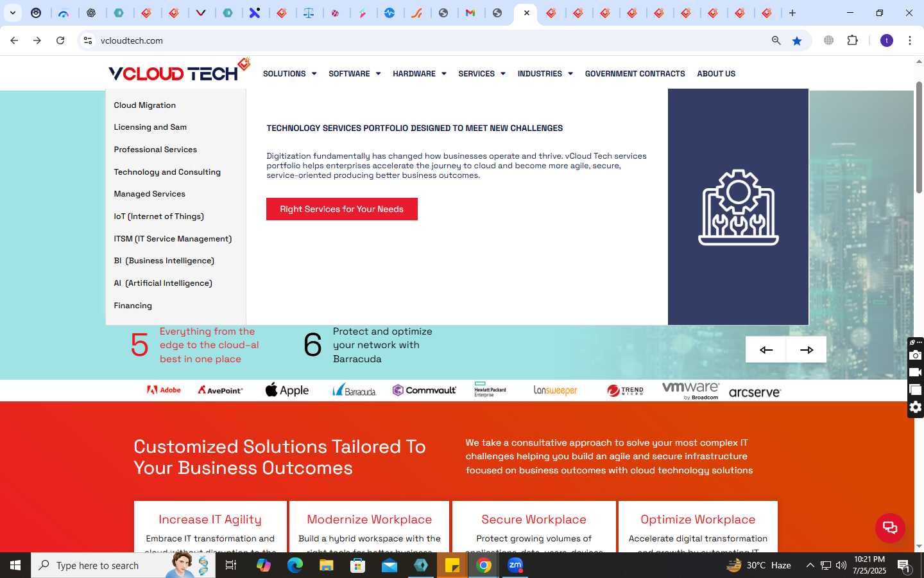Click the services gear-laptop illustration

pyautogui.click(x=739, y=207)
